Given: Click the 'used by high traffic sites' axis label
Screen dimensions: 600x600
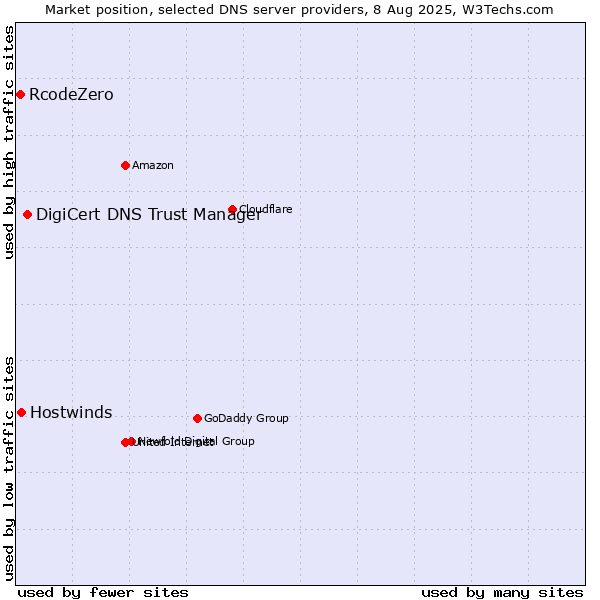Looking at the screenshot, I should tap(9, 142).
